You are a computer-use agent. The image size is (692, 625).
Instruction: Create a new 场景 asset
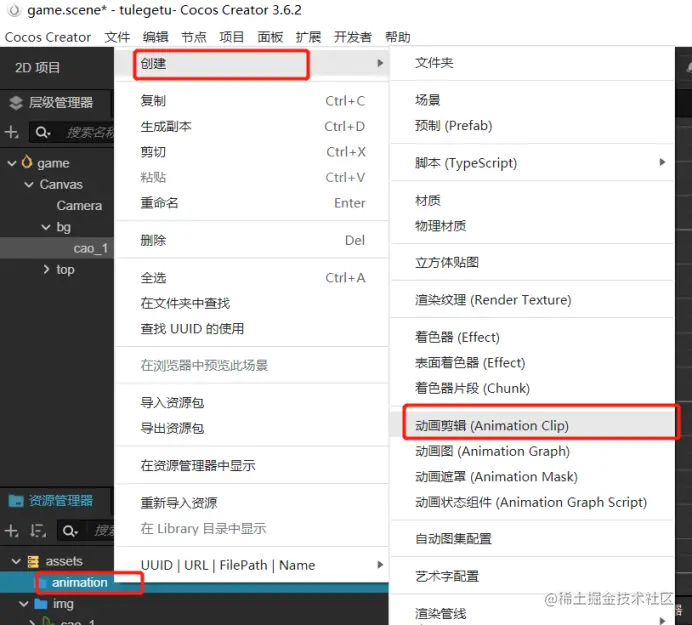click(x=532, y=100)
